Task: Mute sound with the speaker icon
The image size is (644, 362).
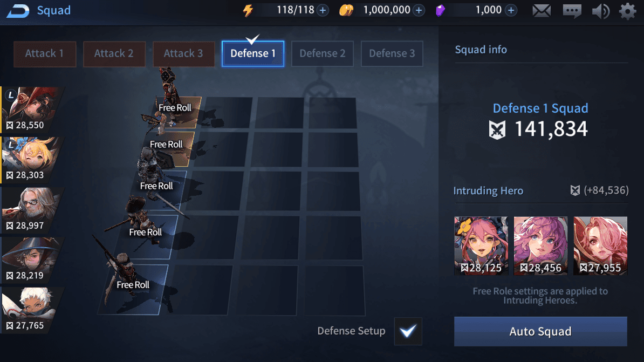Action: [x=600, y=11]
